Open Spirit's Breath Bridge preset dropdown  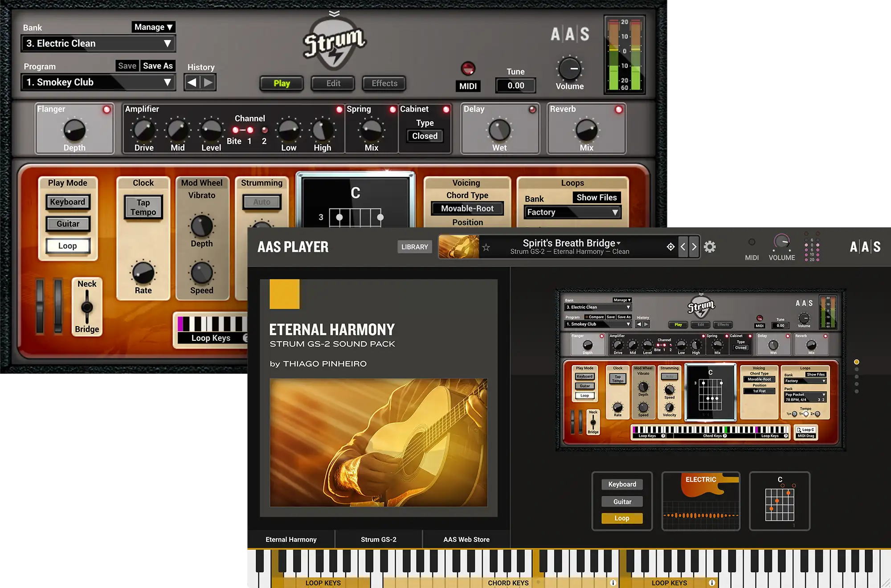[572, 243]
